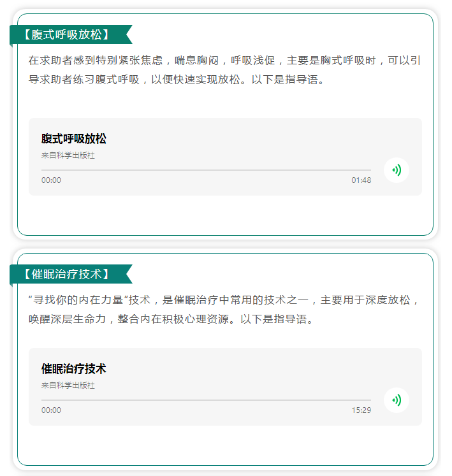The height and width of the screenshot is (476, 452).
Task: Click the paragraph about "寻找你的内在力量" technique
Action: 224,310
